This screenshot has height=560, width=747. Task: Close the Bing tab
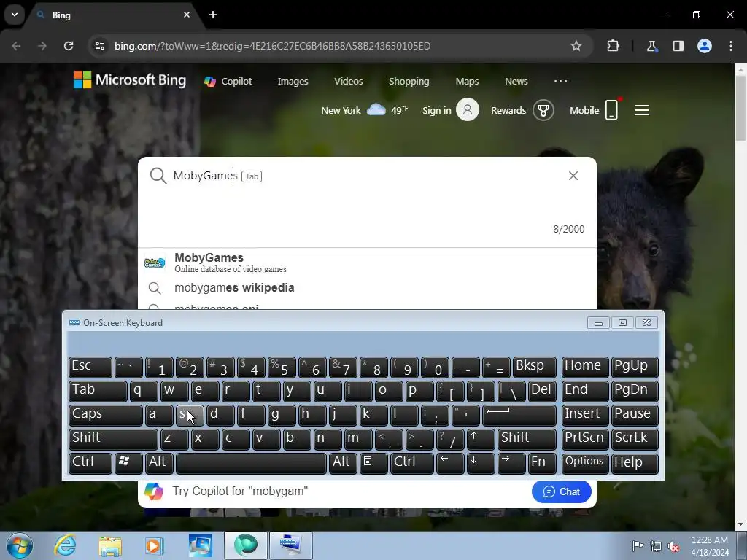[187, 15]
